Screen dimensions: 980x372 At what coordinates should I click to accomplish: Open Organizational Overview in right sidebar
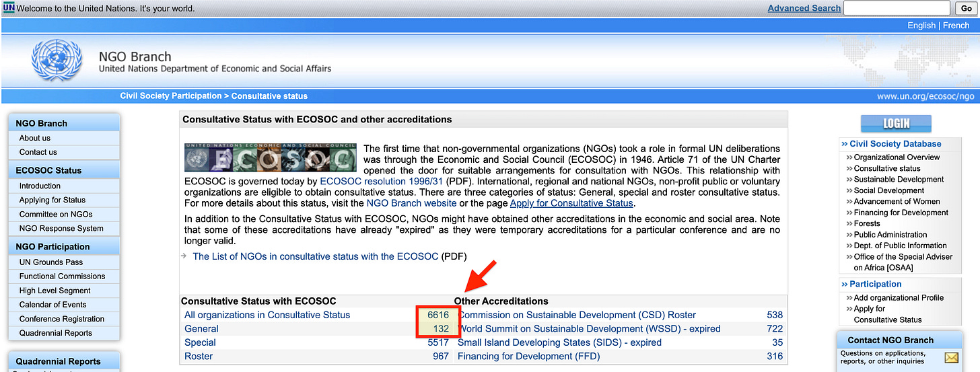click(x=897, y=157)
